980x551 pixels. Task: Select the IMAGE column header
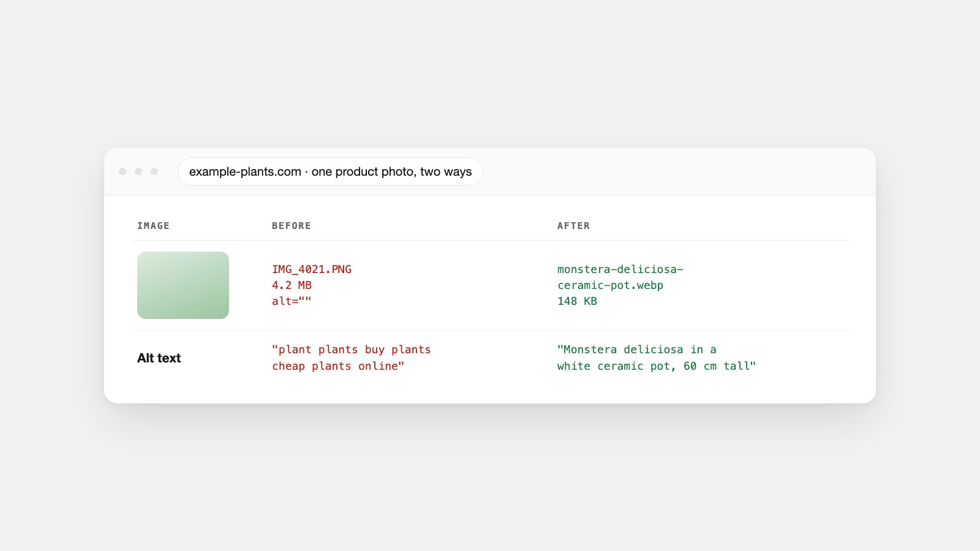(x=153, y=226)
